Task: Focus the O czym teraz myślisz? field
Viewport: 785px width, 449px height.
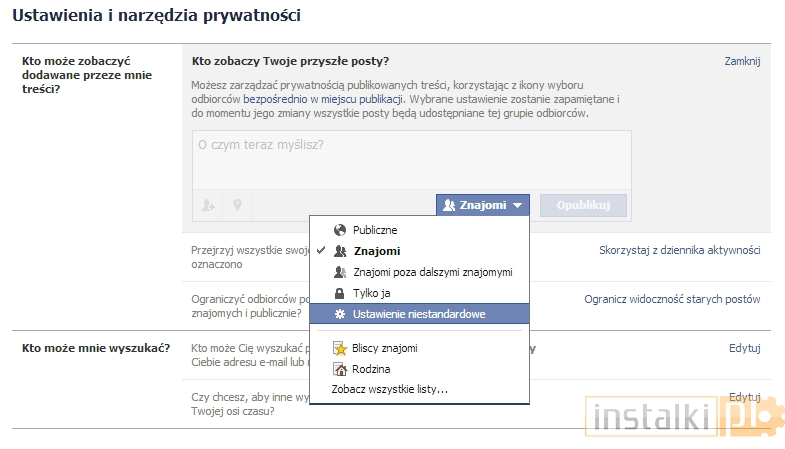Action: (412, 160)
